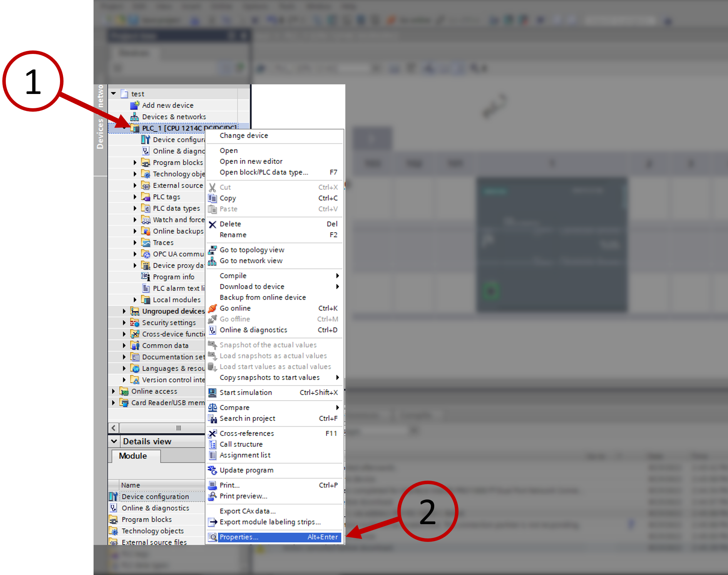Click the Common data icon

click(x=135, y=345)
